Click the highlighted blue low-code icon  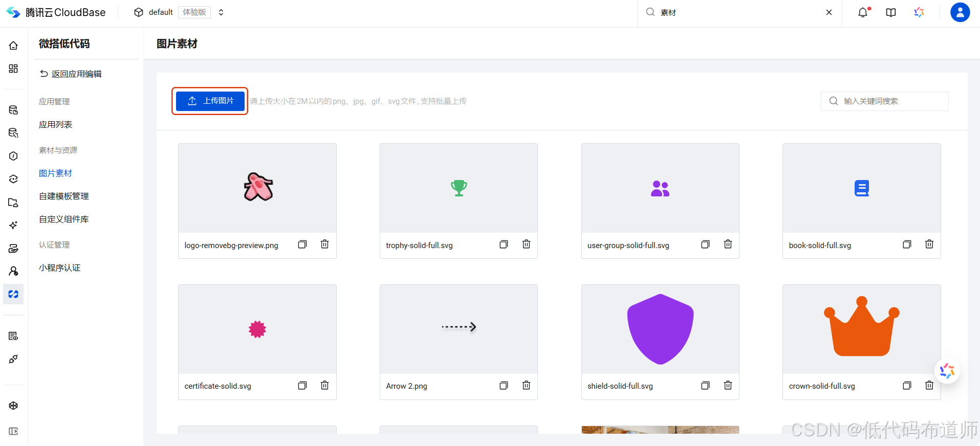coord(13,294)
